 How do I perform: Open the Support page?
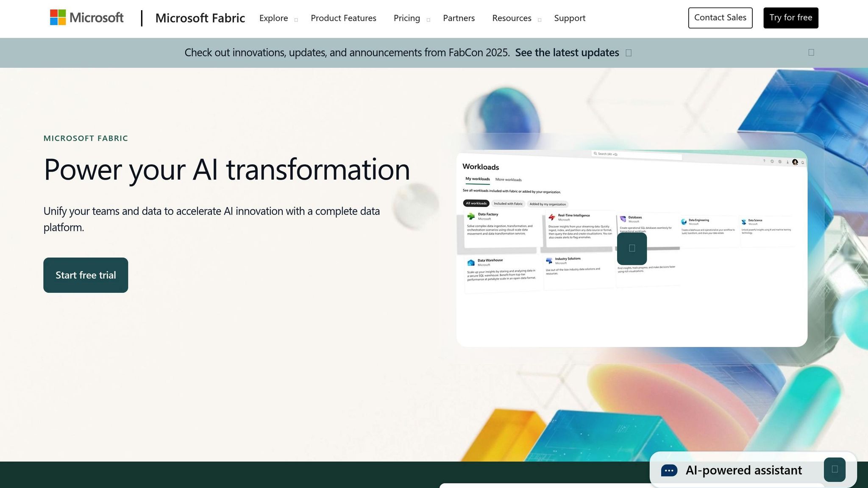tap(570, 18)
